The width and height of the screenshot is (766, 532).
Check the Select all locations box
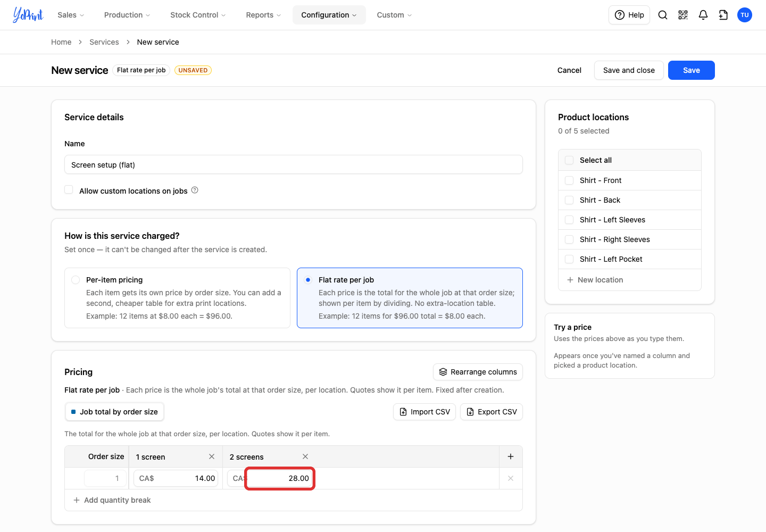tap(569, 160)
